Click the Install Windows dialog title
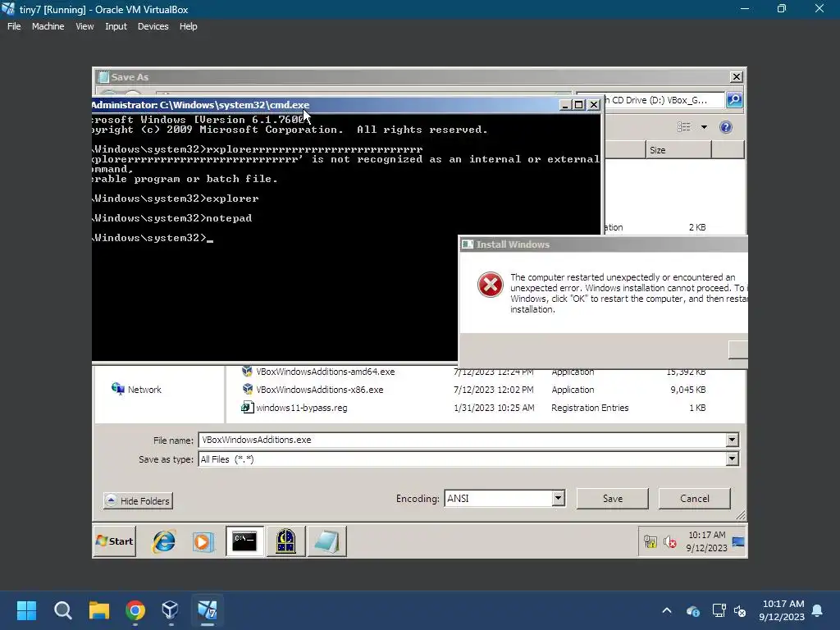Image resolution: width=840 pixels, height=630 pixels. click(513, 244)
